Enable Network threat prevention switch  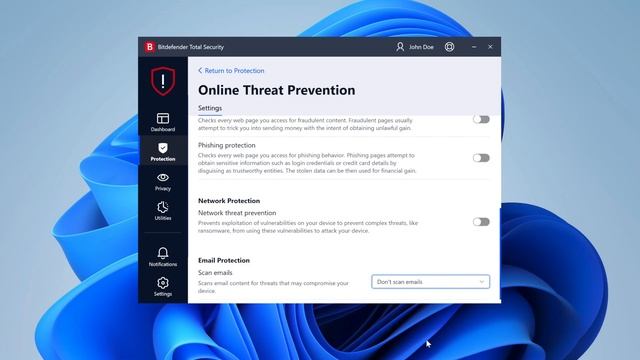[x=481, y=222]
